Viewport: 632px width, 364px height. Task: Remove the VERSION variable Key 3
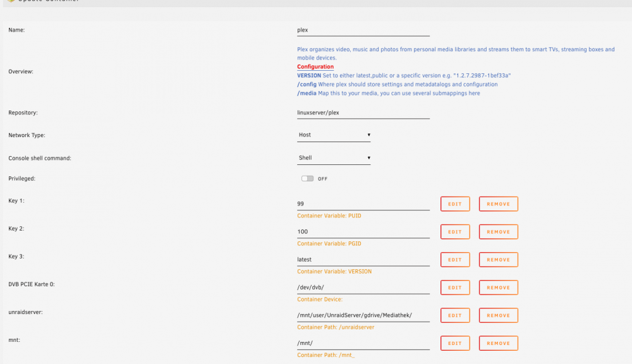click(498, 260)
